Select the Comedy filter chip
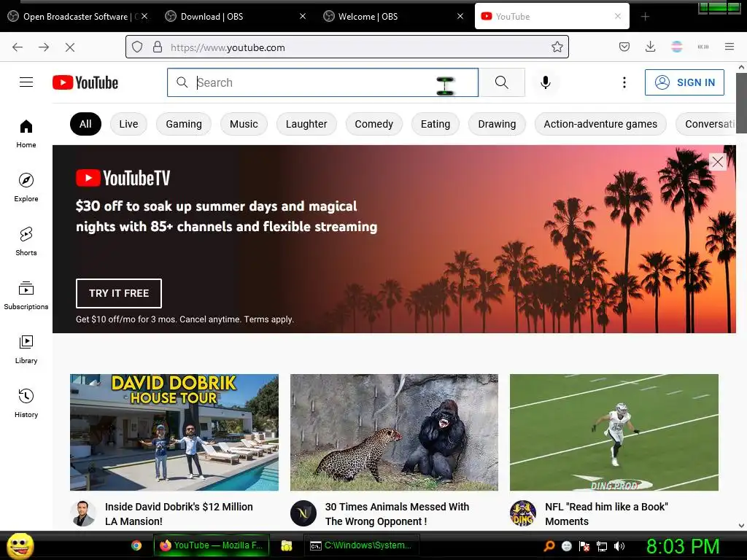Image resolution: width=747 pixels, height=560 pixels. point(374,124)
